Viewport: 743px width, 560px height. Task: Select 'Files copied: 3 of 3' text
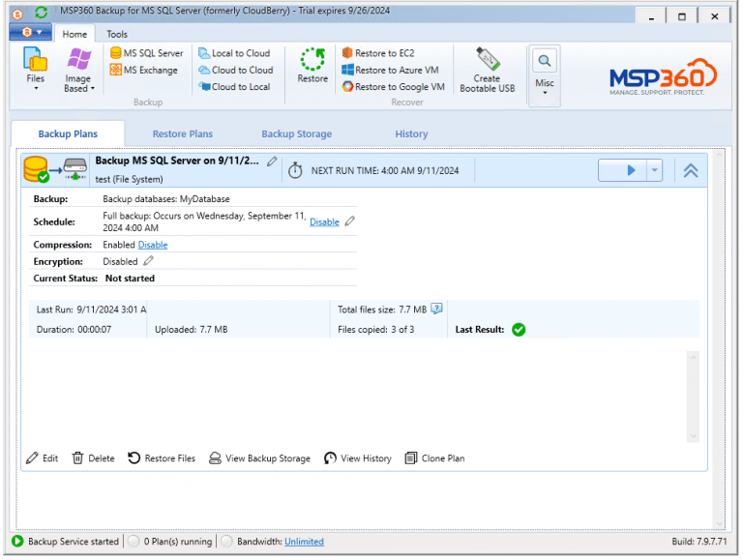375,329
